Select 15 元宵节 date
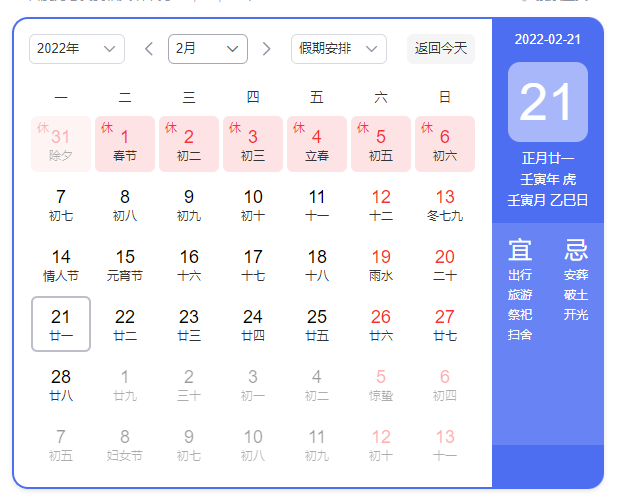 125,264
